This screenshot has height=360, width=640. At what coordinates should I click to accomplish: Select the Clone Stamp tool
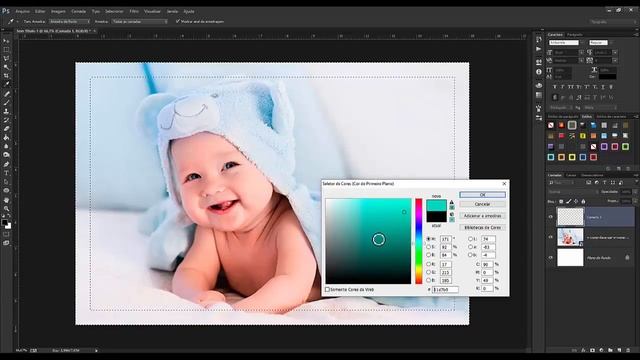[6, 111]
